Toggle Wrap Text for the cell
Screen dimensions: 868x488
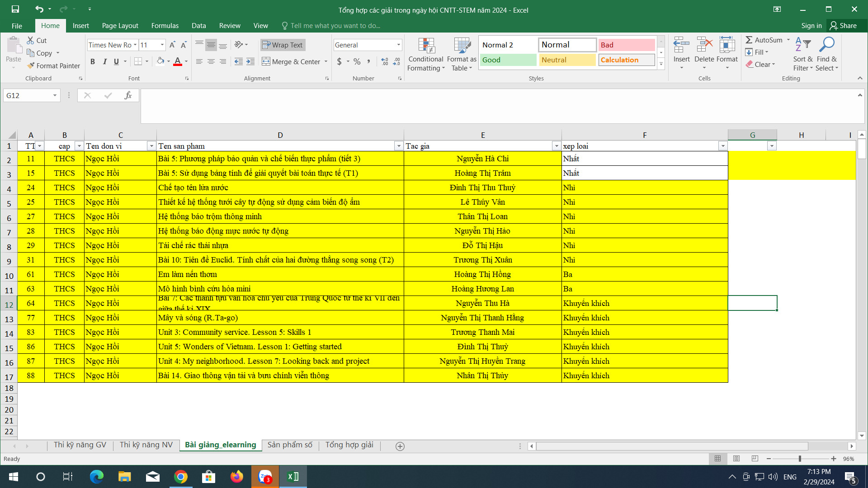[283, 45]
